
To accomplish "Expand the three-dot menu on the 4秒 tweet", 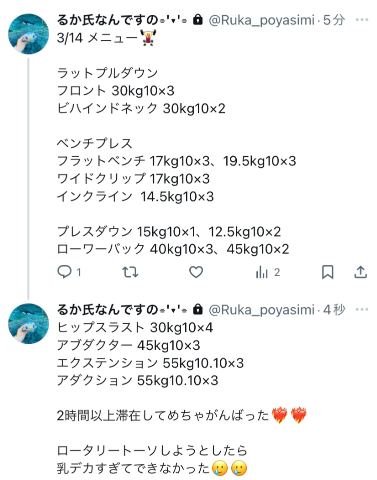I will coord(362,310).
